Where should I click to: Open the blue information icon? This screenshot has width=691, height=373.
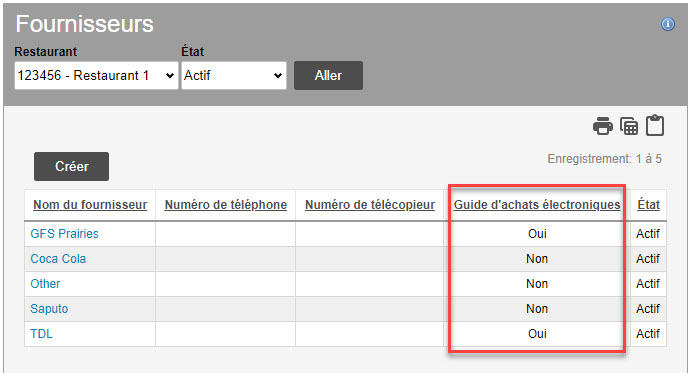[668, 24]
